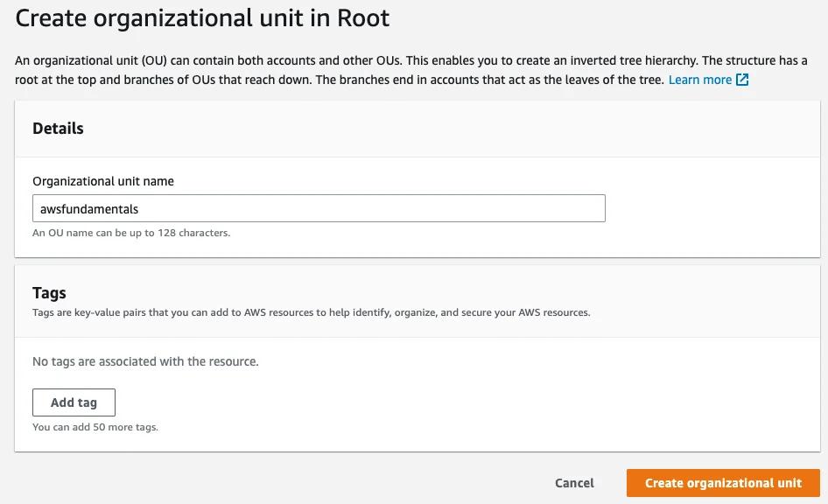This screenshot has height=504, width=828.
Task: Click empty space left of the Cancel button
Action: (350, 483)
